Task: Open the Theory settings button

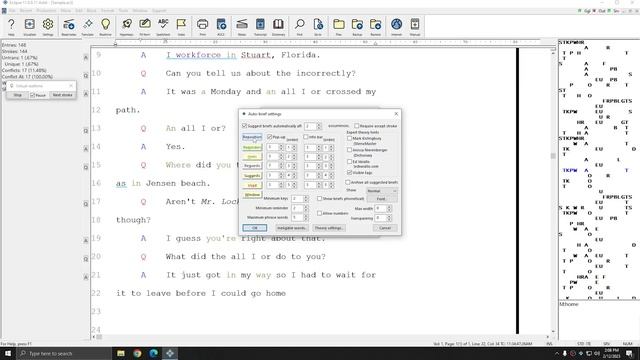Action: coord(329,228)
